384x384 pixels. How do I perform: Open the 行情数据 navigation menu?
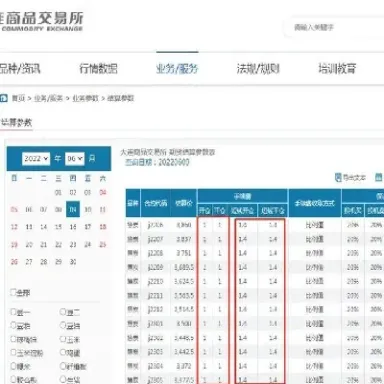[98, 69]
